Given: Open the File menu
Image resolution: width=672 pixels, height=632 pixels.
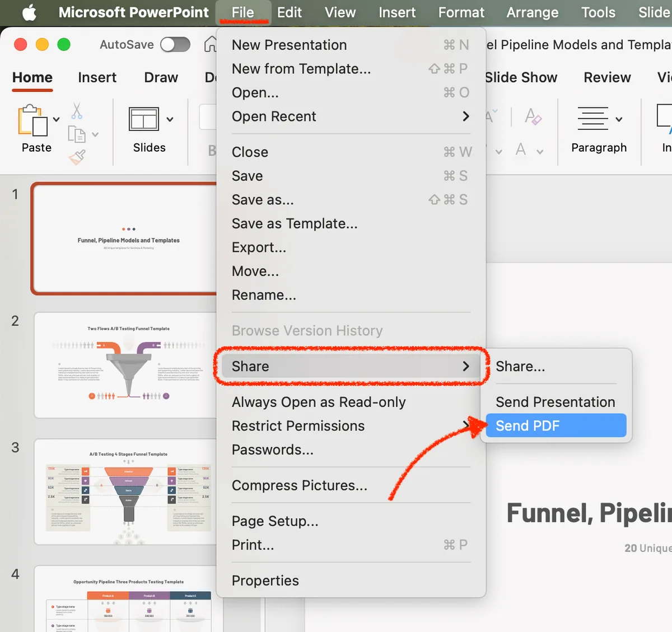Looking at the screenshot, I should pos(242,12).
